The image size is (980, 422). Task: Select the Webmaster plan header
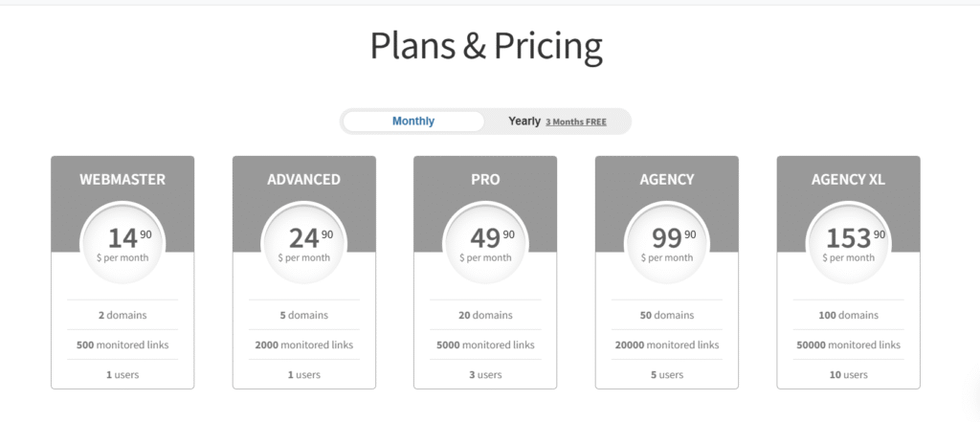tap(122, 179)
